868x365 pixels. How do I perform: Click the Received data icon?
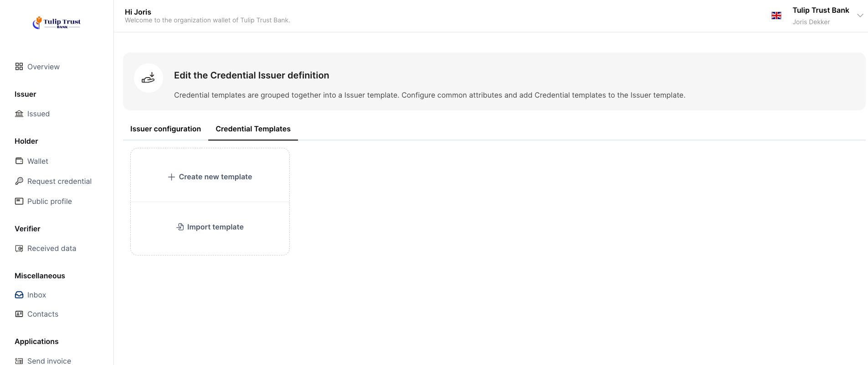pos(19,248)
